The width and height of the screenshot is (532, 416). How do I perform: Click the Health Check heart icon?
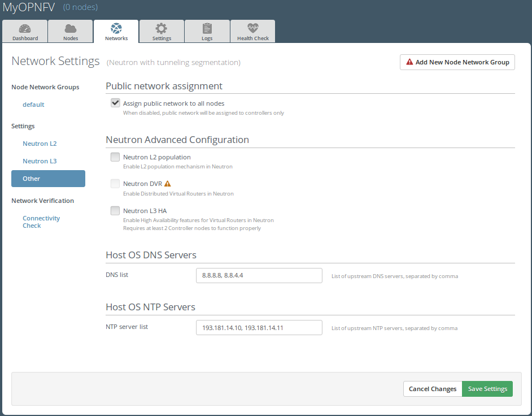coord(252,29)
